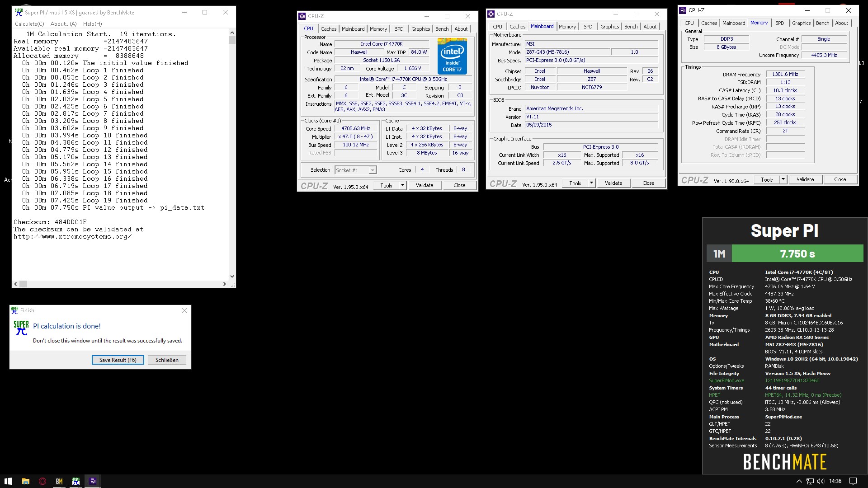Image resolution: width=868 pixels, height=488 pixels.
Task: Open Bench tab in CPU window
Action: pos(442,29)
